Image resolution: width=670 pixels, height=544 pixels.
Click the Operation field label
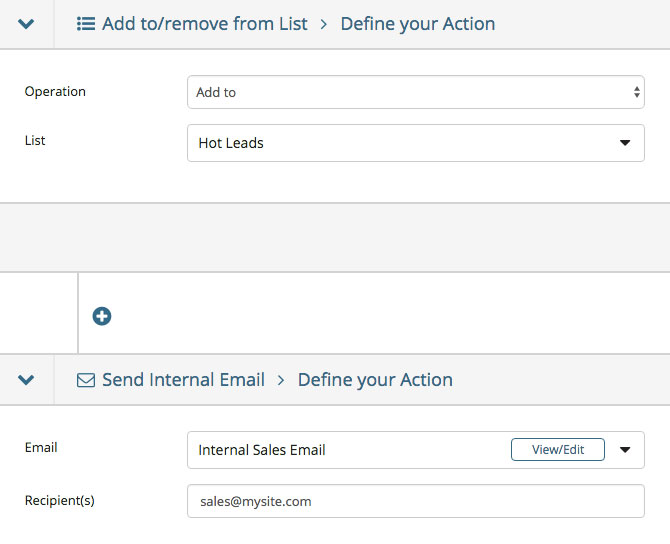(x=55, y=92)
